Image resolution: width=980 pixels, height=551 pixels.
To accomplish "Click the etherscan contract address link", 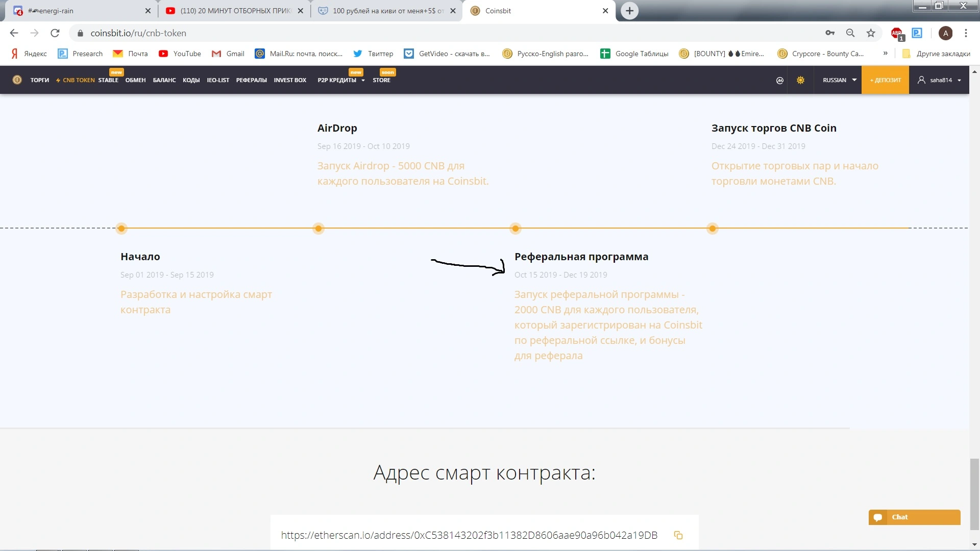I will point(469,535).
